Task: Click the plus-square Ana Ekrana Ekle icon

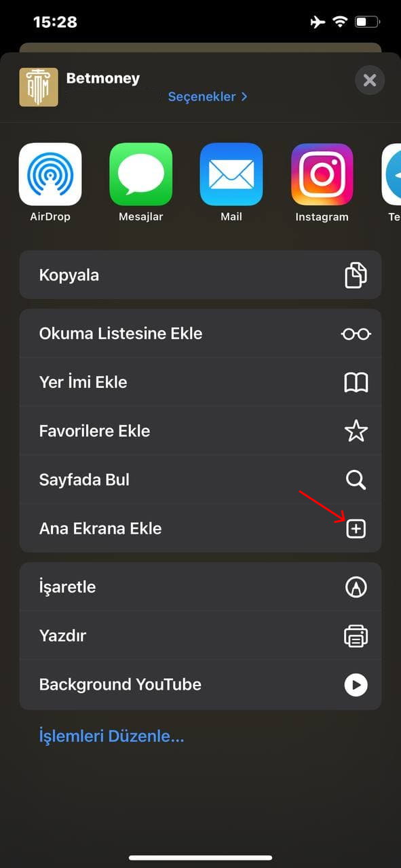Action: pyautogui.click(x=356, y=529)
